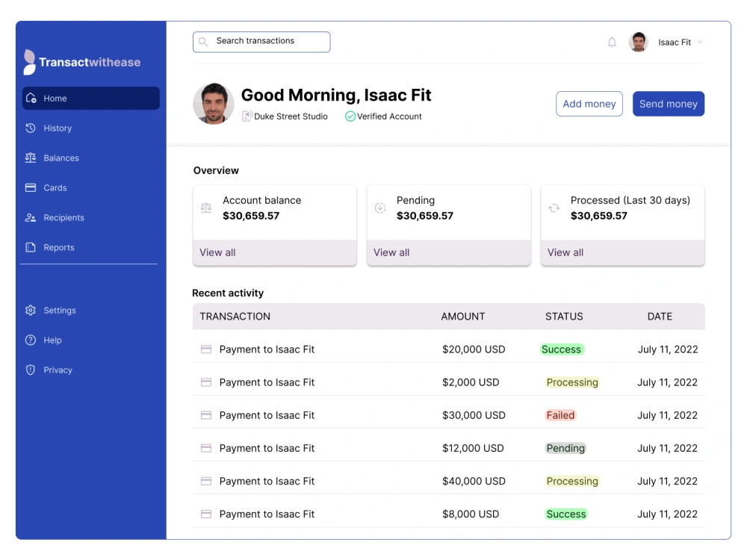Click the Reports document icon
This screenshot has height=560, width=747.
point(31,247)
